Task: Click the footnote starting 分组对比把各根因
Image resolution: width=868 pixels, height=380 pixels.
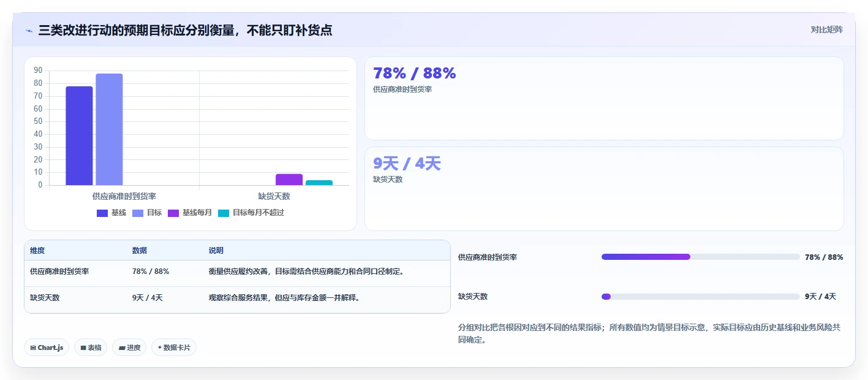Action: (x=649, y=333)
